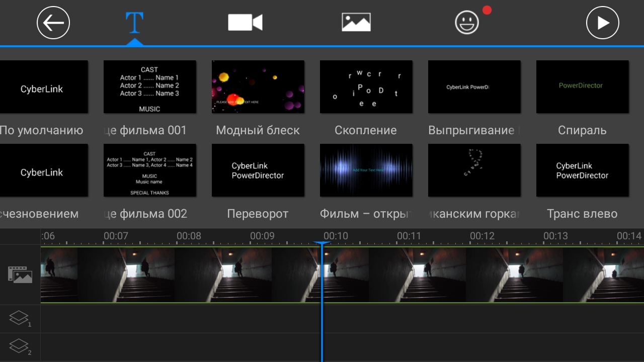Choose the 'фильма 001' cast credits template
Viewport: 644px width, 362px height.
[x=149, y=87]
